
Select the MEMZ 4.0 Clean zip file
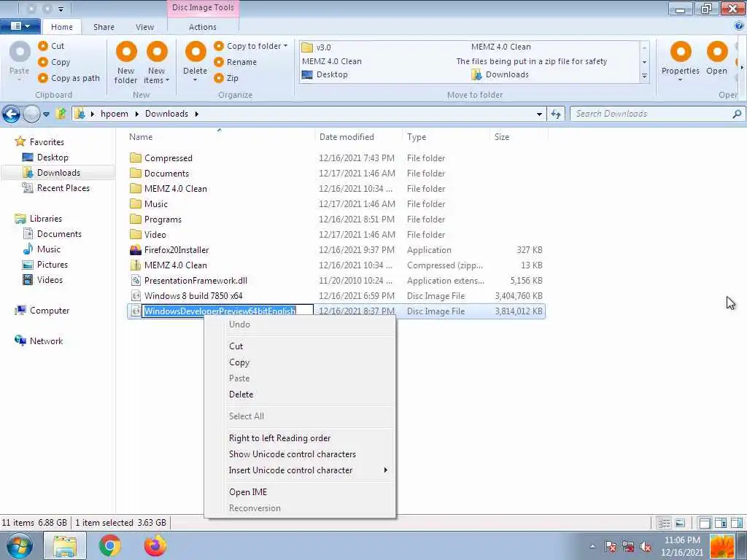(175, 265)
